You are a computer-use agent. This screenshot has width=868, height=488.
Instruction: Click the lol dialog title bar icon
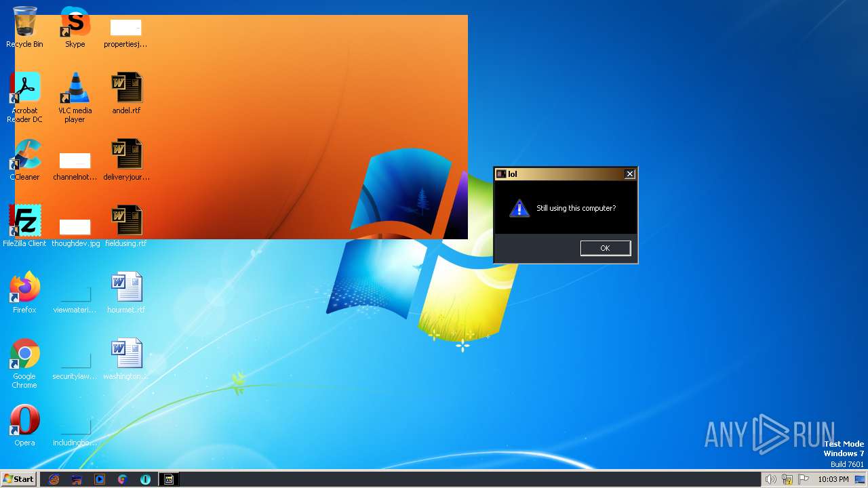pos(501,174)
